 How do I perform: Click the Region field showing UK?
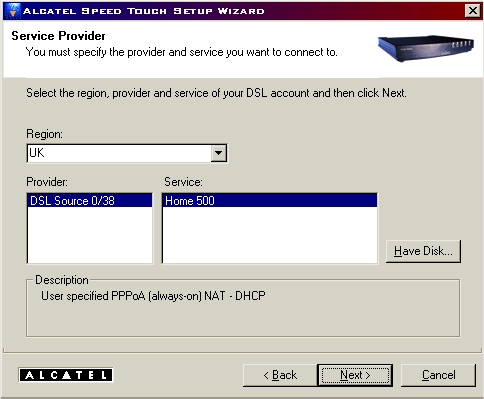(127, 153)
